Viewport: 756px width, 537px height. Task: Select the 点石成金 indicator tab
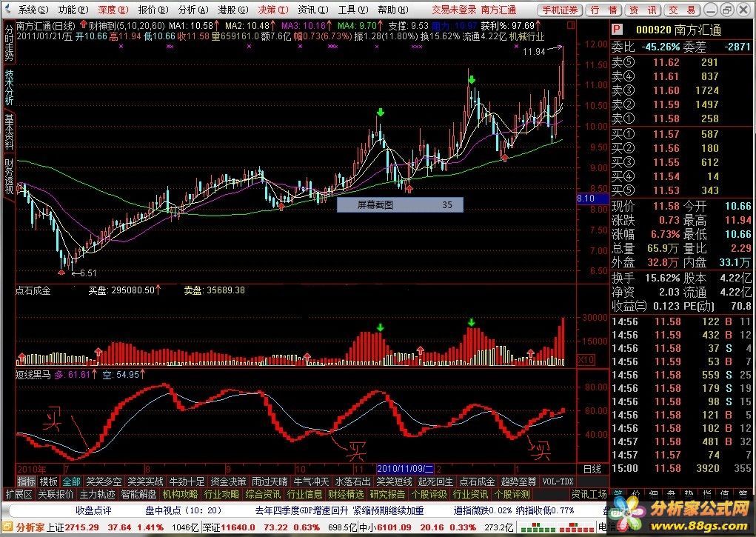coord(477,481)
